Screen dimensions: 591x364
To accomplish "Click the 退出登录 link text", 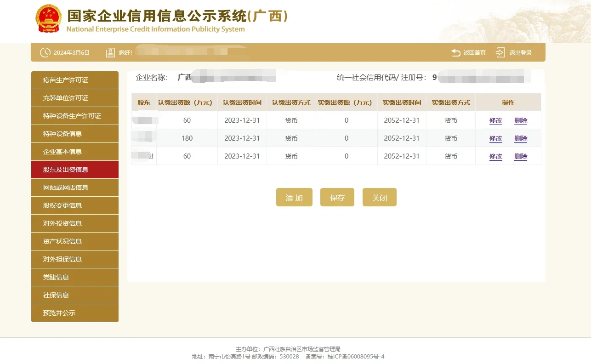I will point(520,53).
